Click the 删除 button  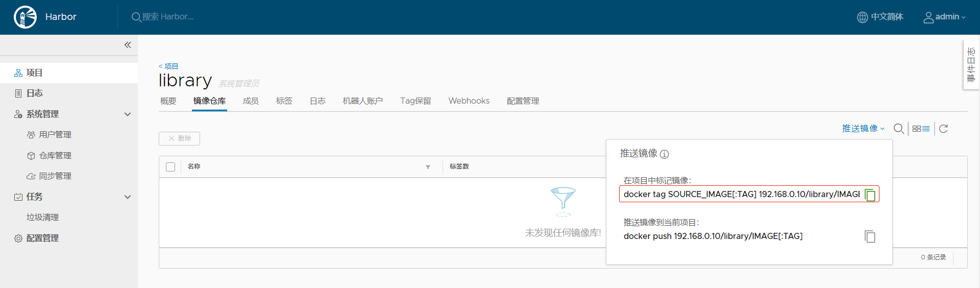(x=179, y=138)
